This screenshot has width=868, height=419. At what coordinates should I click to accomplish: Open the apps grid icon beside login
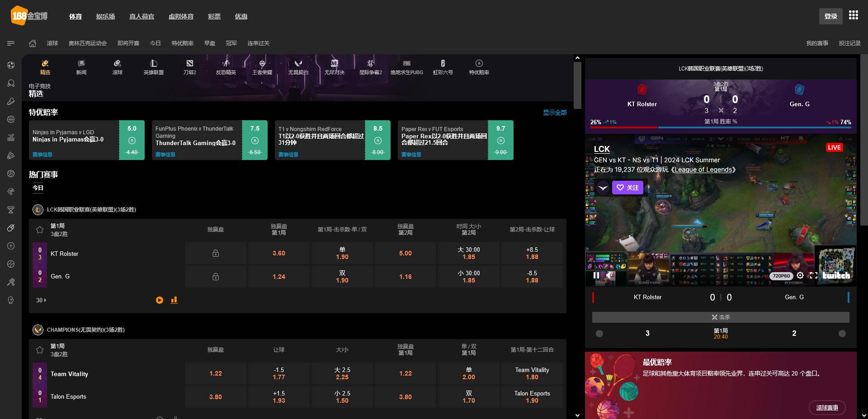[854, 15]
